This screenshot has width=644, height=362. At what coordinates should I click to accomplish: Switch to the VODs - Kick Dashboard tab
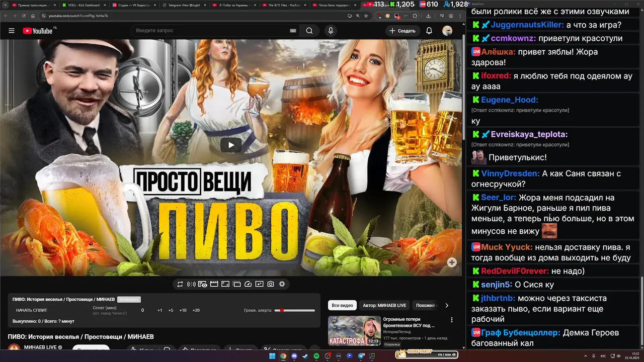tap(84, 5)
